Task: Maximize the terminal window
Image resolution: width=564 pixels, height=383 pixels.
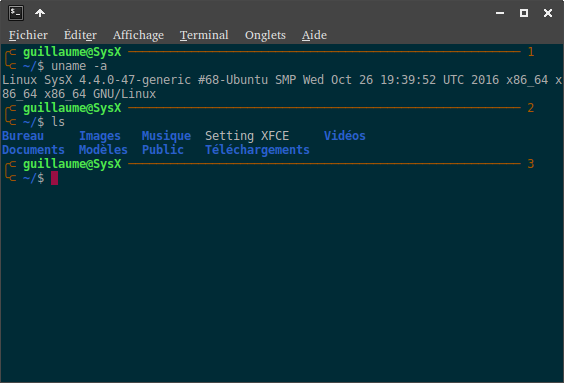Action: [524, 13]
